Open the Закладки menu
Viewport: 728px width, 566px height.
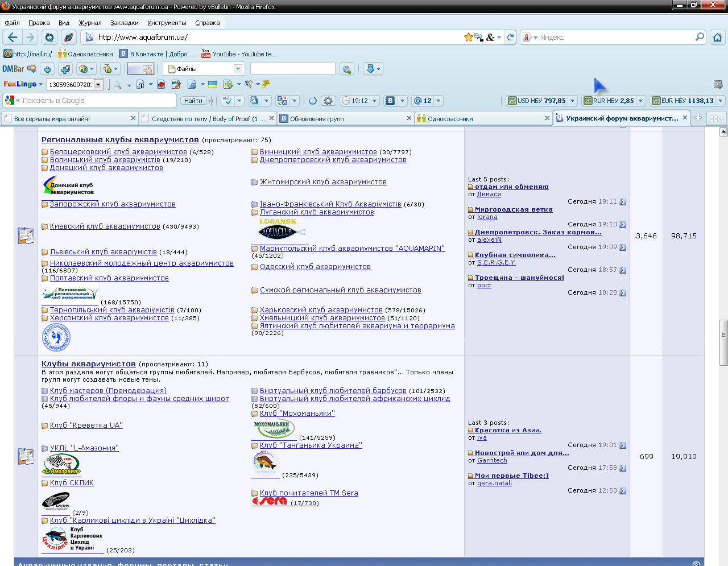pos(124,23)
